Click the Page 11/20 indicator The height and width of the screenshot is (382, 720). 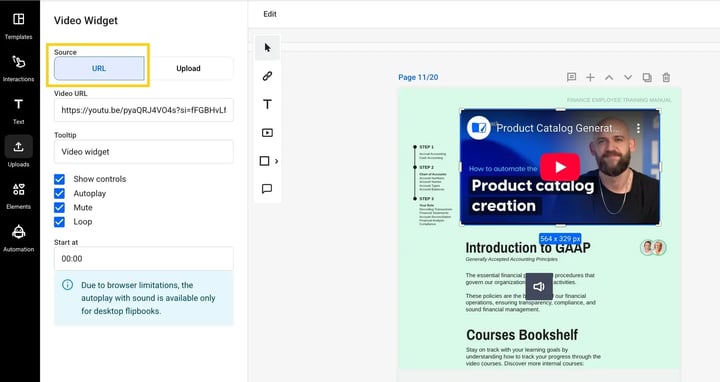tap(418, 77)
